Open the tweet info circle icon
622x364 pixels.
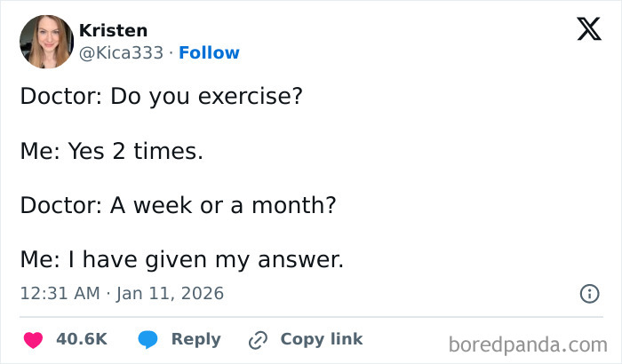[588, 293]
